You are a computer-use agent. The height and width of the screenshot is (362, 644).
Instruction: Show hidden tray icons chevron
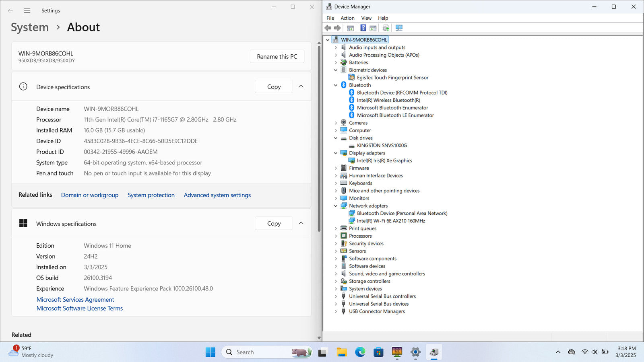(558, 352)
